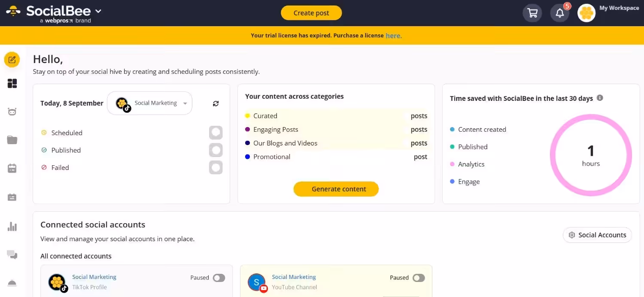This screenshot has width=644, height=297.
Task: Open the Social Marketing profile dropdown
Action: click(x=149, y=103)
